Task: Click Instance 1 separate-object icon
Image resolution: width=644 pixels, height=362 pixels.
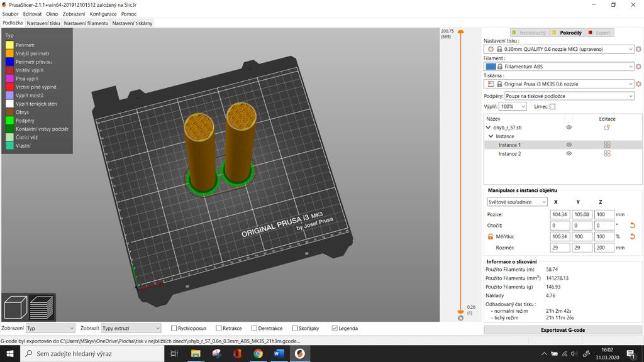Action: pyautogui.click(x=607, y=145)
